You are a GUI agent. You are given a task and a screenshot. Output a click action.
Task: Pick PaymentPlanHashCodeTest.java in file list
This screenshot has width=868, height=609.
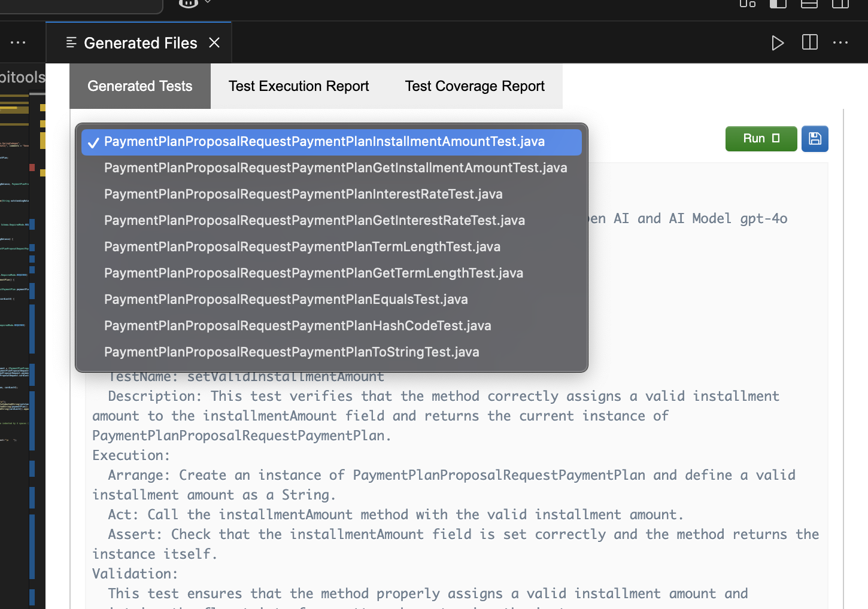(x=298, y=326)
